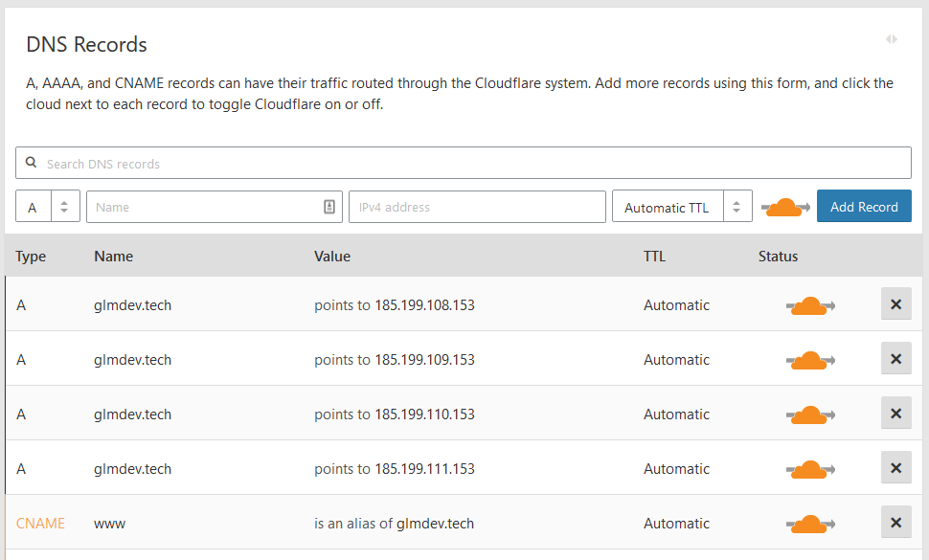
Task: Remove the 185.199.110.153 A record
Action: tap(895, 414)
